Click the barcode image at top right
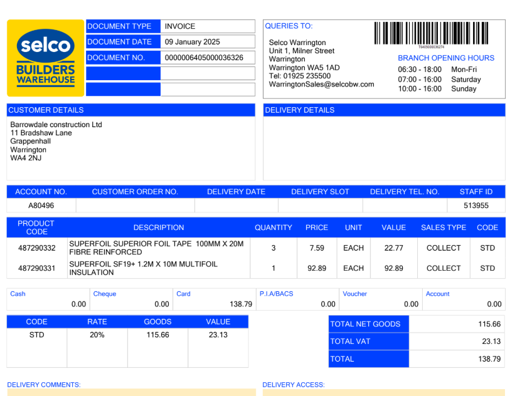532x396 pixels. (x=431, y=34)
